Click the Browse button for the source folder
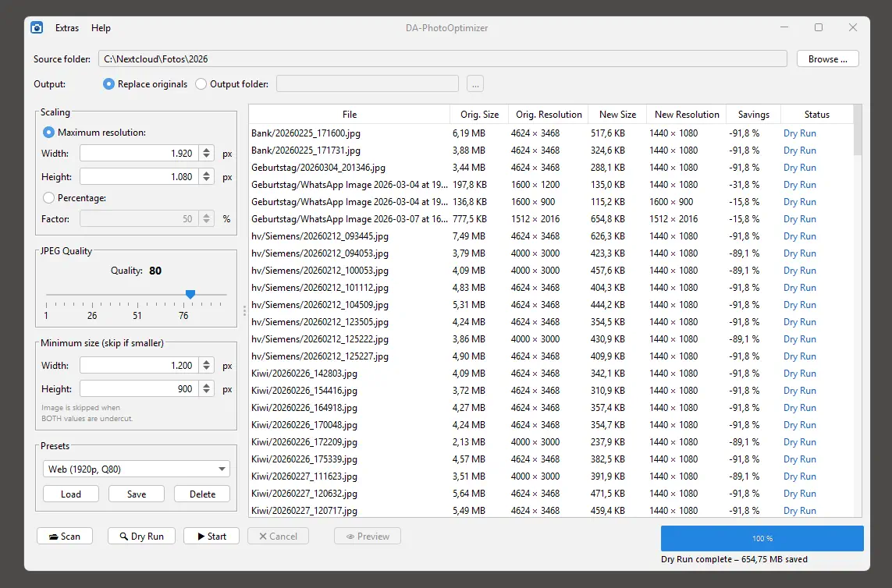The image size is (892, 588). pos(827,58)
